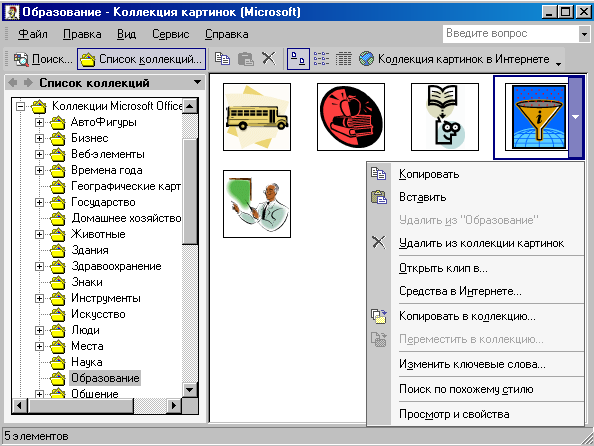The width and height of the screenshot is (594, 446).
Task: Click the Бизнес folder icon
Action: [58, 138]
